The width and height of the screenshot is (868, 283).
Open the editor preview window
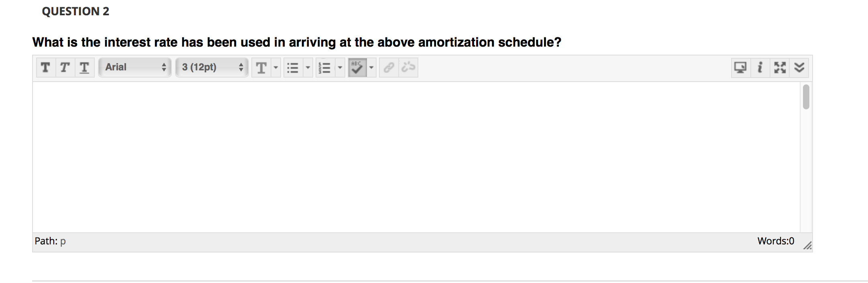click(740, 68)
